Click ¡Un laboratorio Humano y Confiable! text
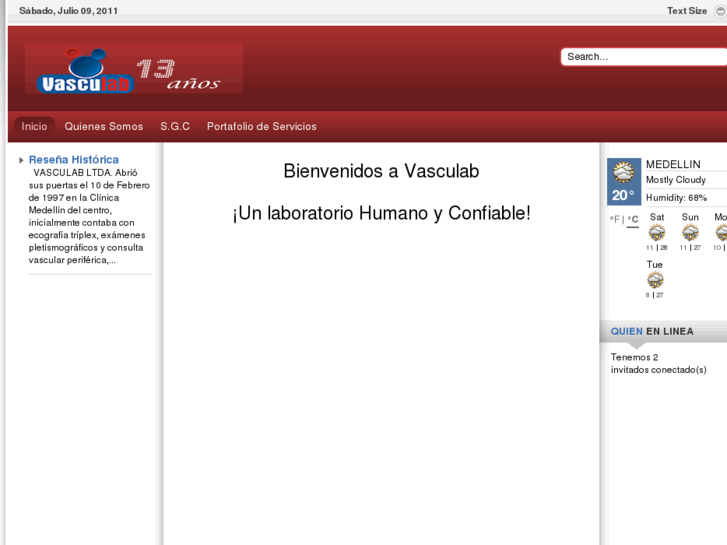Image resolution: width=727 pixels, height=545 pixels. click(x=382, y=213)
